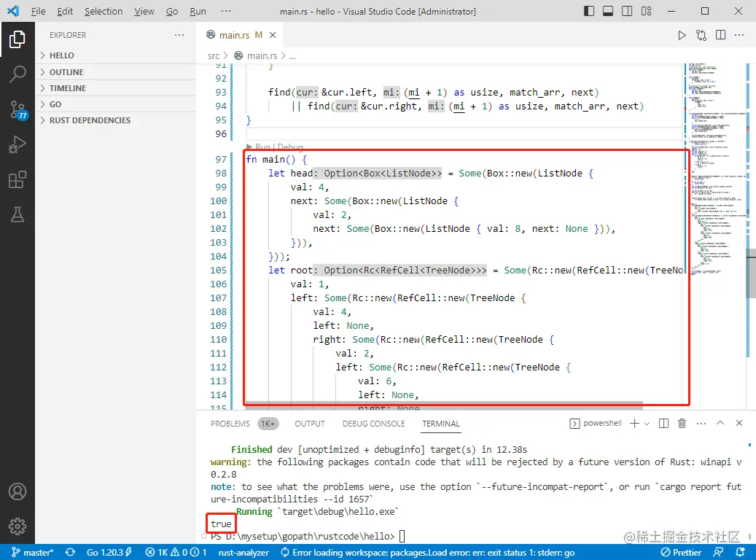The width and height of the screenshot is (756, 560).
Task: Click the src breadcrumb segment
Action: click(214, 56)
